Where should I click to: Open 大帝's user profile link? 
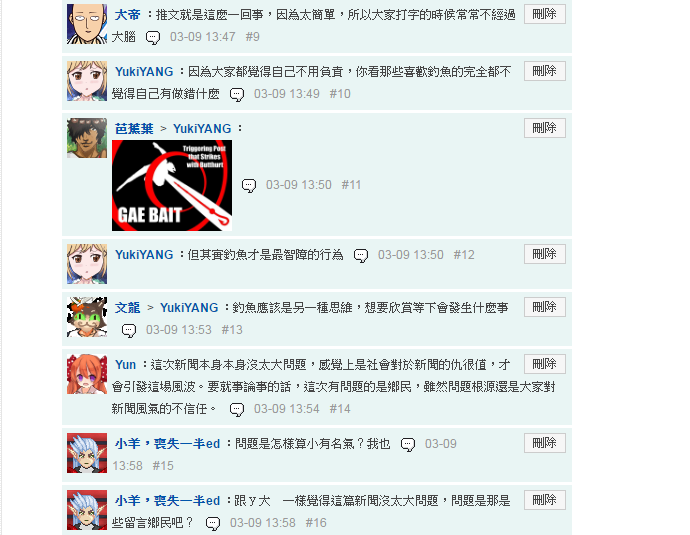click(x=127, y=15)
